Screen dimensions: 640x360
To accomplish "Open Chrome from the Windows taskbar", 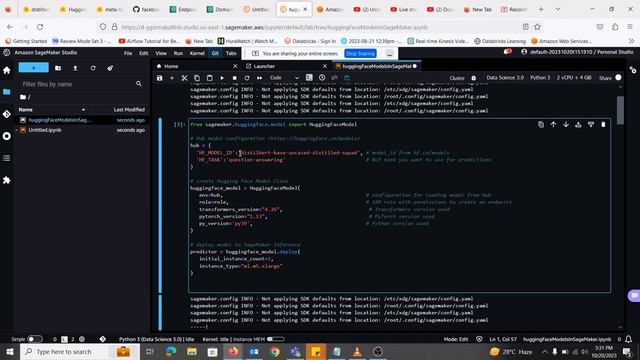I will pyautogui.click(x=275, y=351).
